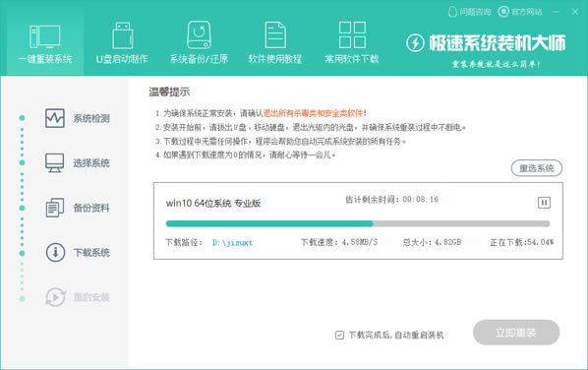This screenshot has width=588, height=370.
Task: Click the win10 64位系统 专业版 title
Action: click(x=213, y=203)
